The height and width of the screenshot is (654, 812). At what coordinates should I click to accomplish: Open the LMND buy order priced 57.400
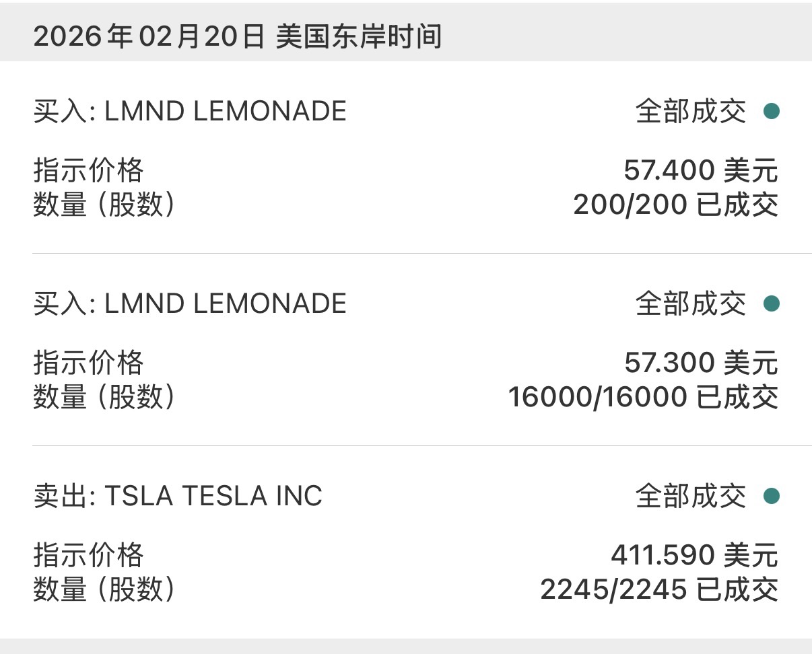(x=190, y=111)
